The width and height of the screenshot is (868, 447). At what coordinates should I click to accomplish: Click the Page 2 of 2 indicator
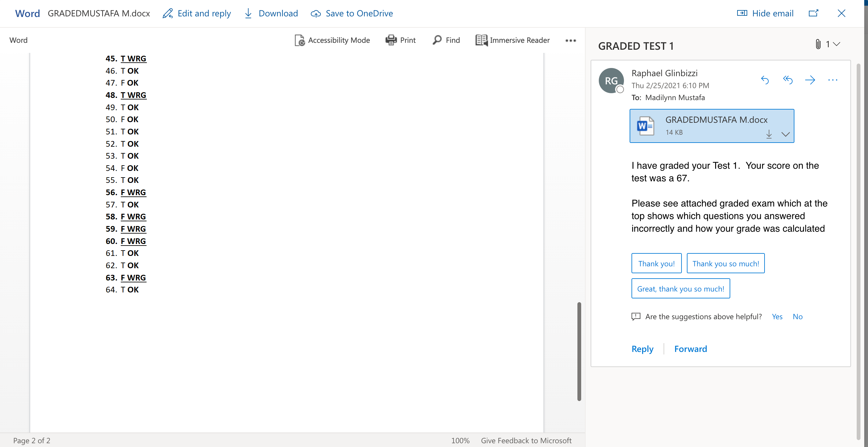pos(32,440)
